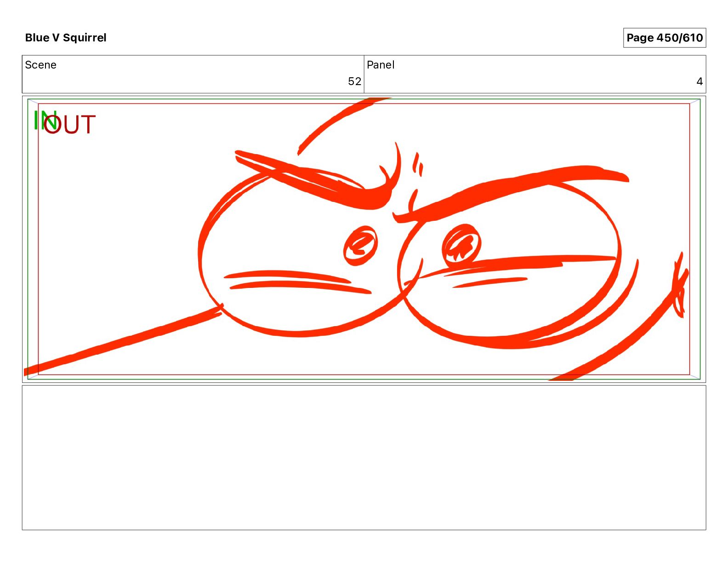Click the 'Panel' header label
Screen dimensions: 728x563
point(381,65)
